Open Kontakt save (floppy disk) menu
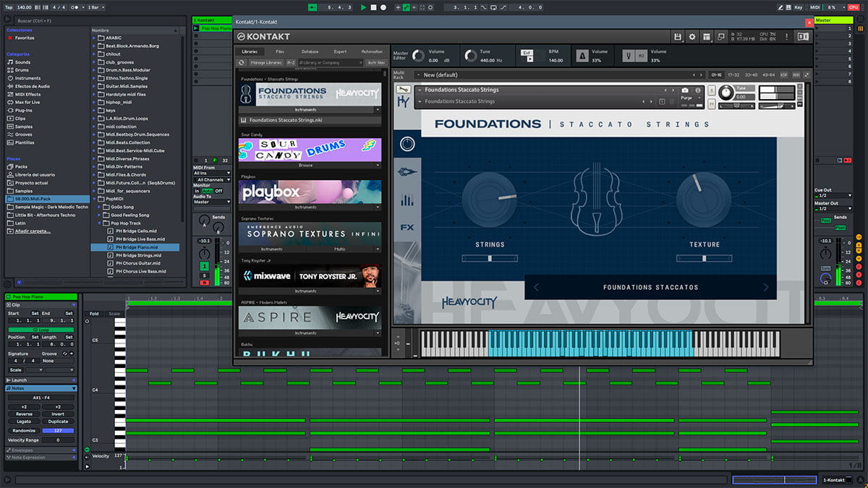Screen dimensions: 868x488 pos(678,36)
